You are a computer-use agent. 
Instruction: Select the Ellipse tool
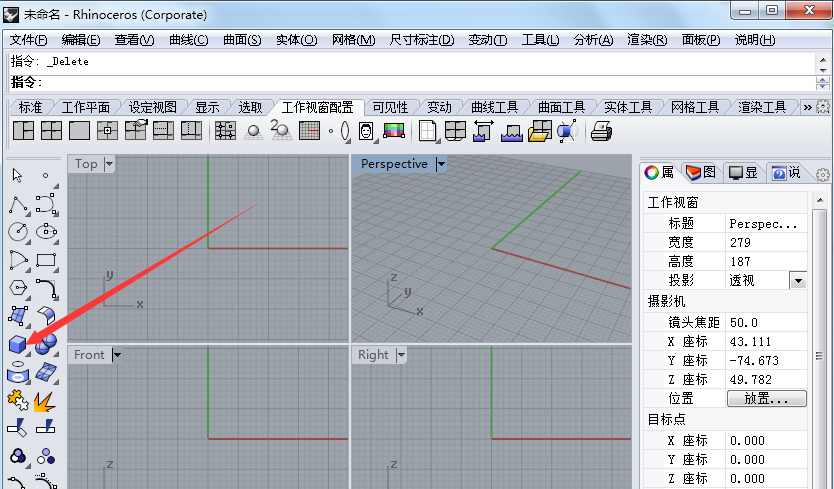coord(46,231)
